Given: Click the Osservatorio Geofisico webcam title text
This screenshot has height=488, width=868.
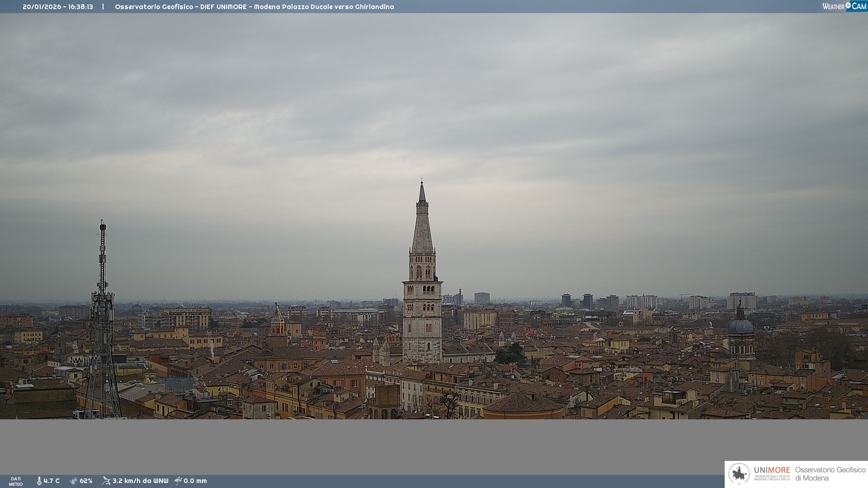Looking at the screenshot, I should (254, 7).
